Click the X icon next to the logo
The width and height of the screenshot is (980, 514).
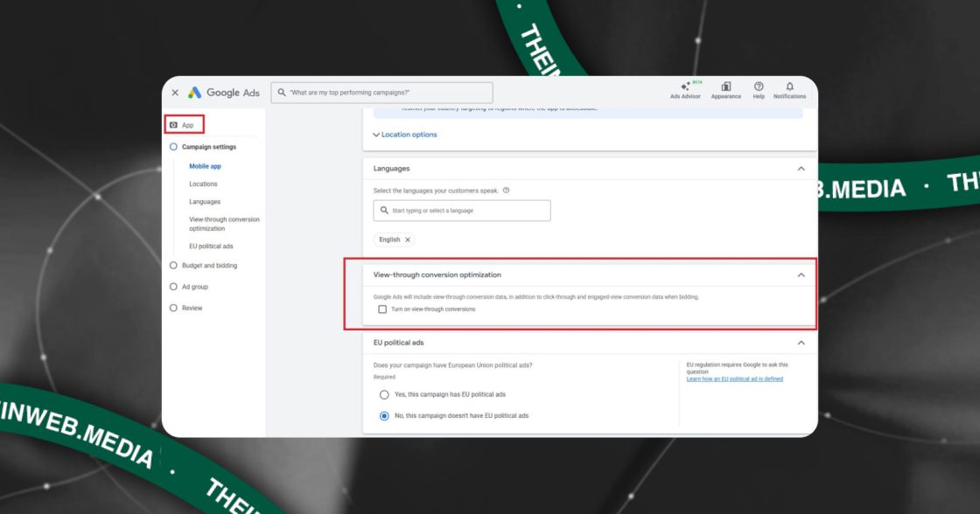[x=174, y=92]
